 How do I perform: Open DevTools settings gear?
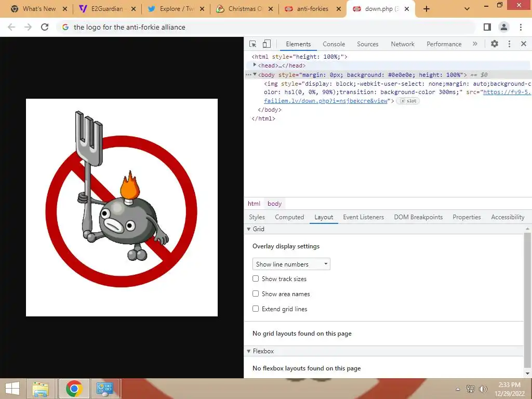pos(495,44)
